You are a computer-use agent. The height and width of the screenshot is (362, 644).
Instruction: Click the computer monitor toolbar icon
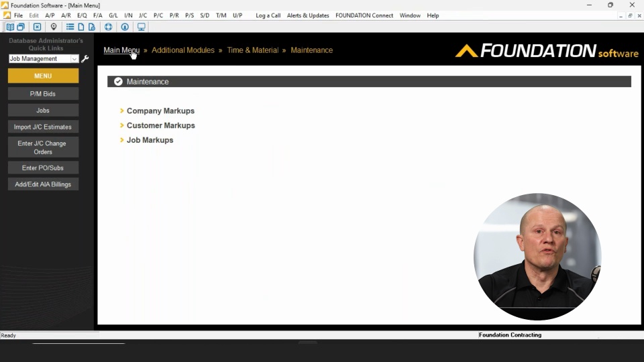click(142, 27)
